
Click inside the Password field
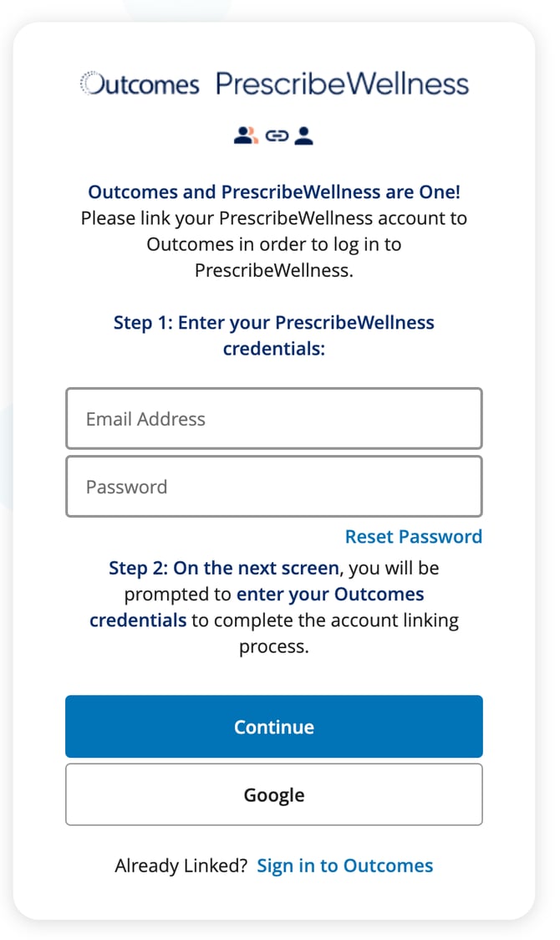point(274,486)
